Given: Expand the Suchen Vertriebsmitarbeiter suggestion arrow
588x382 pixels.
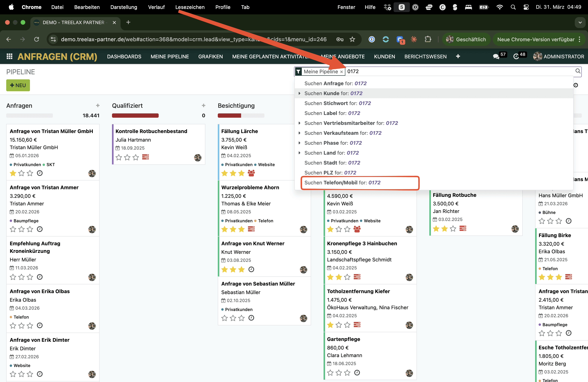Looking at the screenshot, I should [299, 123].
